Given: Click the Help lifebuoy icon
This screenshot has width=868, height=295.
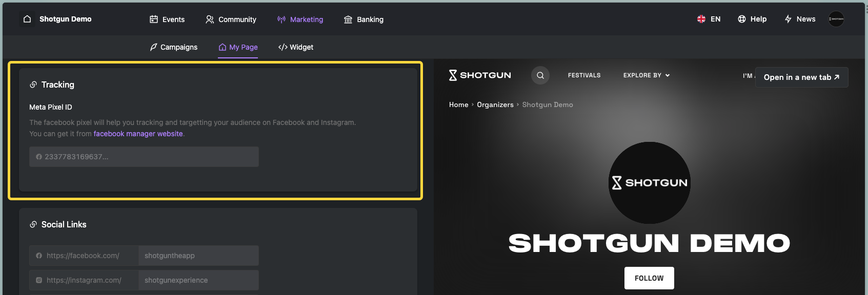Looking at the screenshot, I should click(x=741, y=19).
